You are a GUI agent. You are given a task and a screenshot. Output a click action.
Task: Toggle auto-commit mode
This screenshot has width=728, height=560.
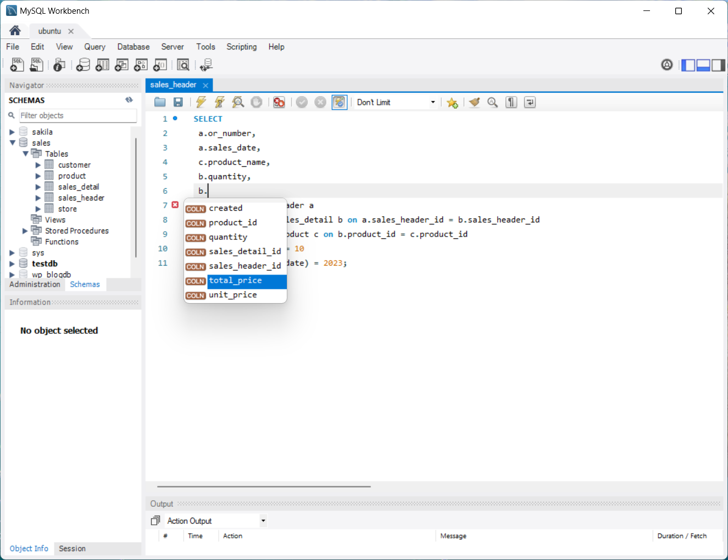tap(340, 102)
